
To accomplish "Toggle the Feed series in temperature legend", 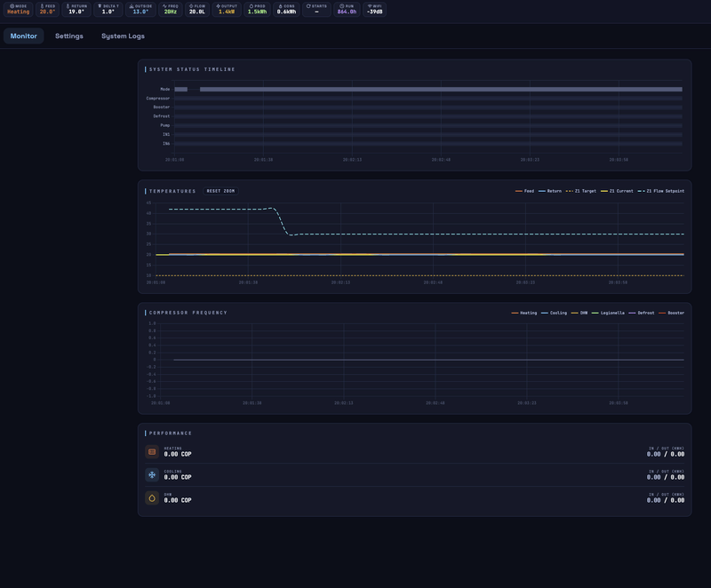I will click(524, 191).
